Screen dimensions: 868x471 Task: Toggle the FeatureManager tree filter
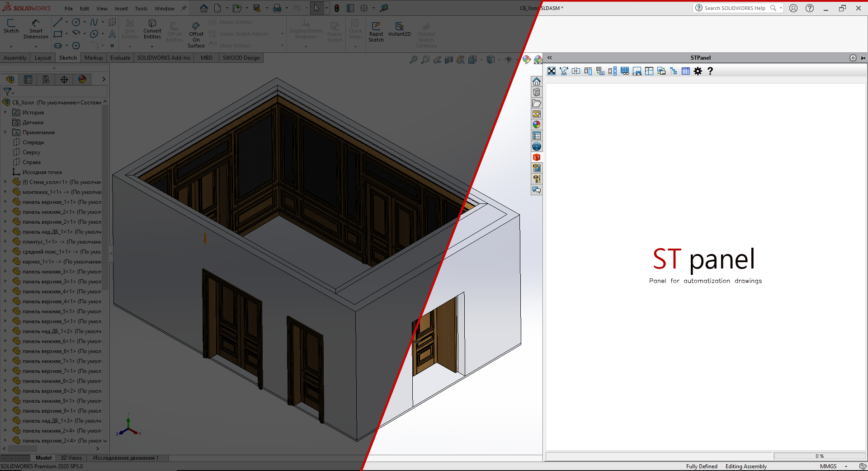[x=8, y=92]
